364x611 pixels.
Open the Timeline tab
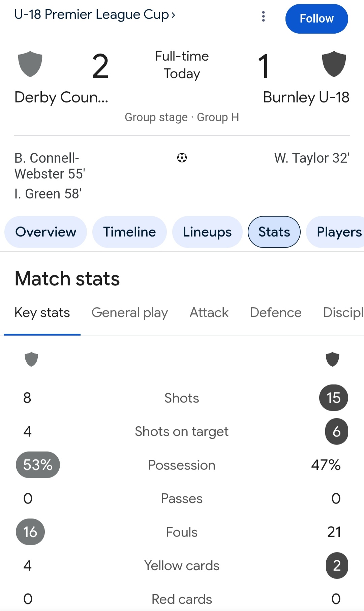coord(129,232)
